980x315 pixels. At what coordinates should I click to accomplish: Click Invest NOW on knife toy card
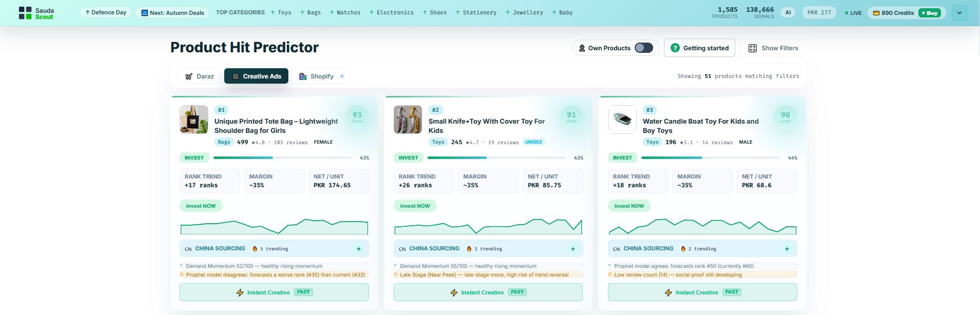pos(415,206)
